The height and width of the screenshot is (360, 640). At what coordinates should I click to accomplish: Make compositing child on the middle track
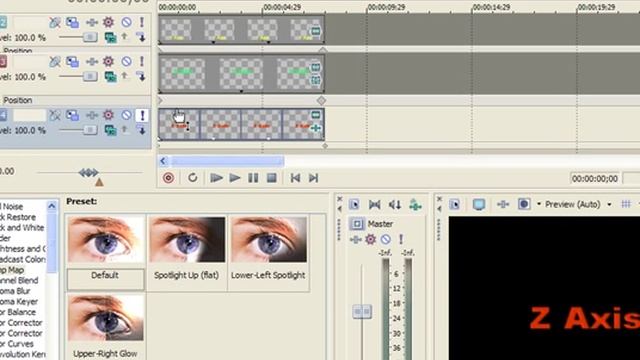click(141, 76)
